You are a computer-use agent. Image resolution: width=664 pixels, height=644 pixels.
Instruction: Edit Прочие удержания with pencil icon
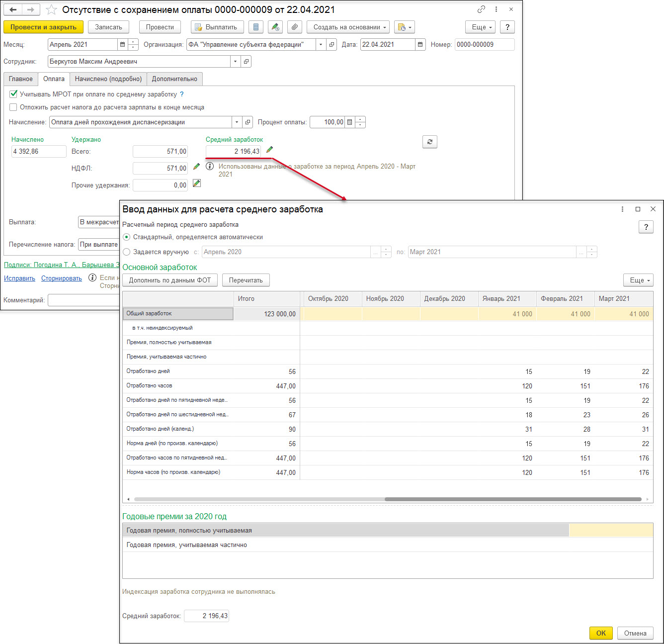(x=197, y=183)
